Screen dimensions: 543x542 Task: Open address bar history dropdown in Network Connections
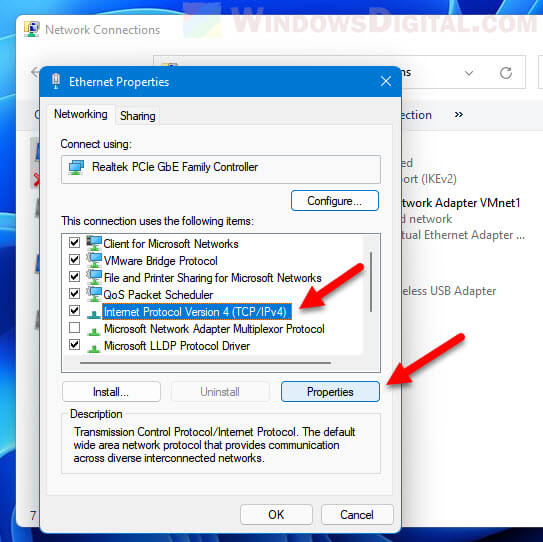[x=469, y=73]
